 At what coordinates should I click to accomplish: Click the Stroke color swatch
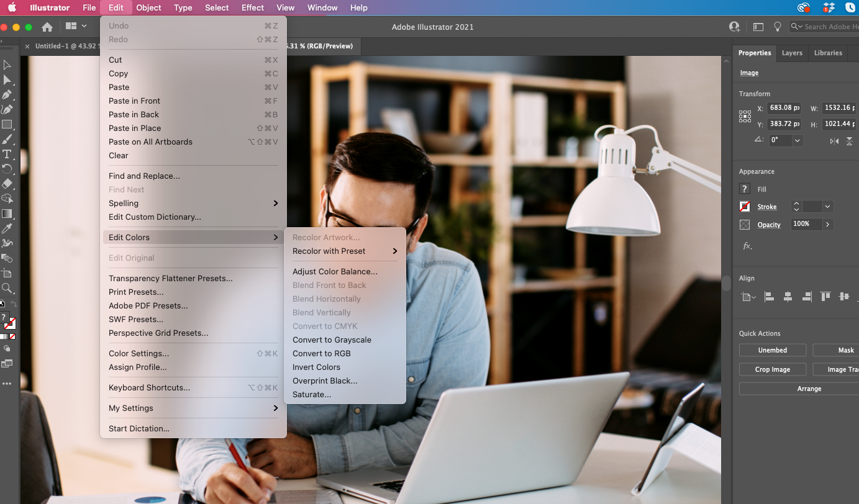coord(745,207)
